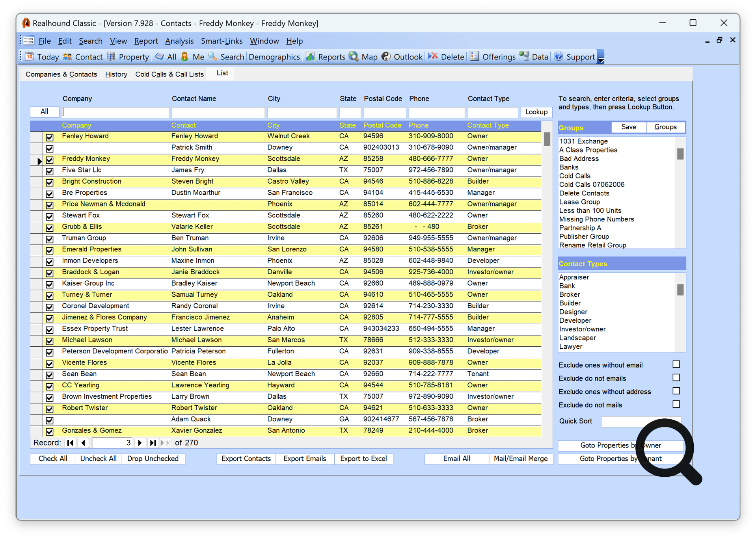Open Demographics from the toolbar
The width and height of the screenshot is (756, 539).
(x=274, y=57)
